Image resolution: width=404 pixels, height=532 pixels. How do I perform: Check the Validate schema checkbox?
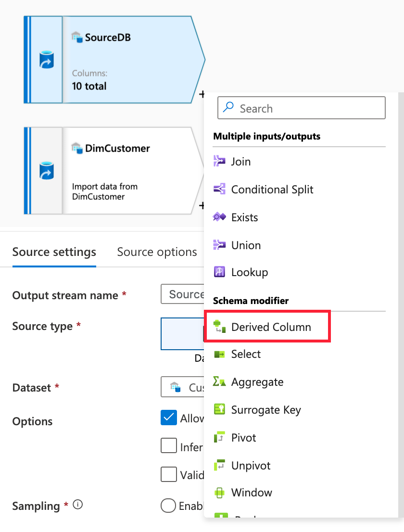pos(169,474)
